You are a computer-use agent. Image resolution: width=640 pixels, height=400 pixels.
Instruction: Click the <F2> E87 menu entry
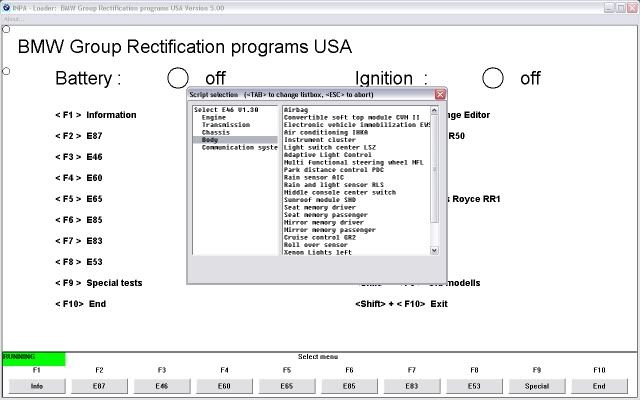pyautogui.click(x=79, y=136)
